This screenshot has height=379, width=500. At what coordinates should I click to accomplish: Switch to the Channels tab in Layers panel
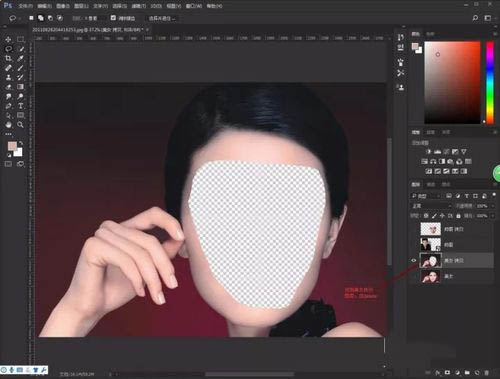431,184
